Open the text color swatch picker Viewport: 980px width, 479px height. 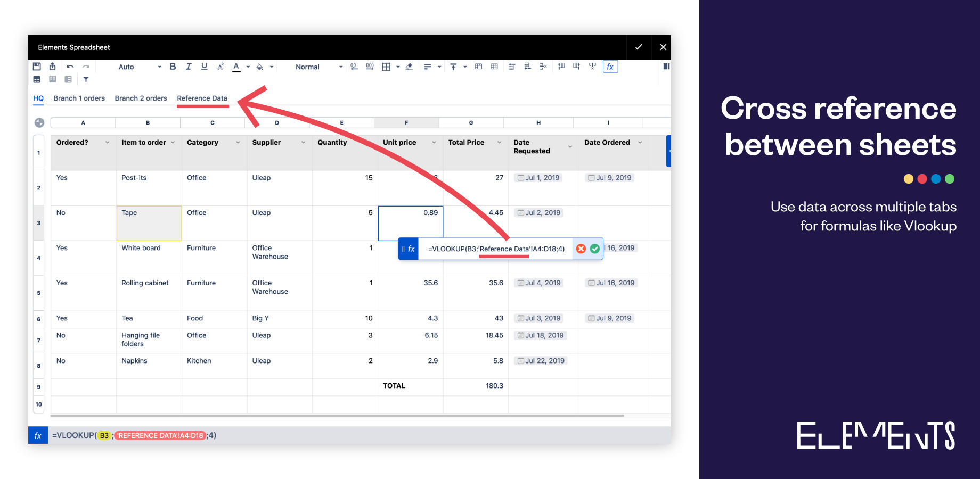[247, 67]
